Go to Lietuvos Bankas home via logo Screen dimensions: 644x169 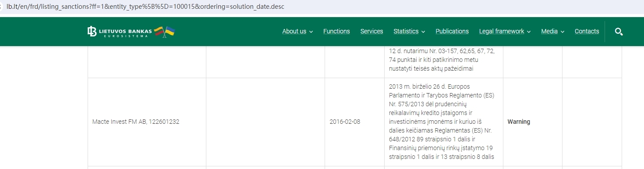pos(120,32)
